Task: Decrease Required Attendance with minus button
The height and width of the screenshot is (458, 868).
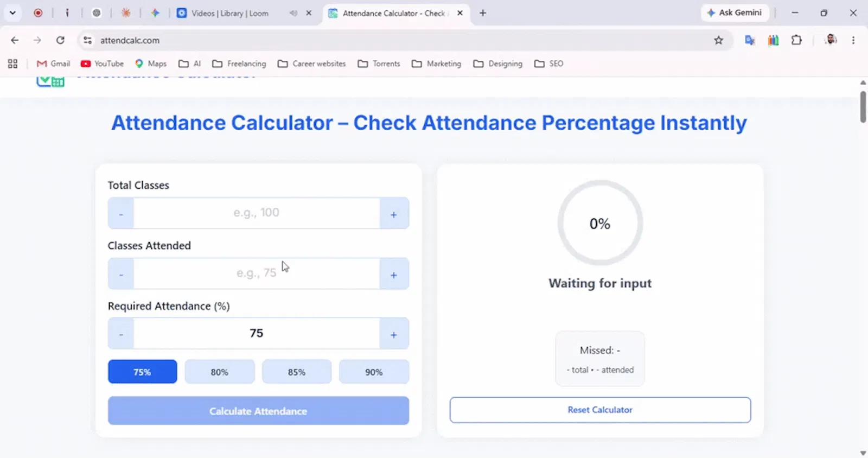Action: click(x=121, y=334)
